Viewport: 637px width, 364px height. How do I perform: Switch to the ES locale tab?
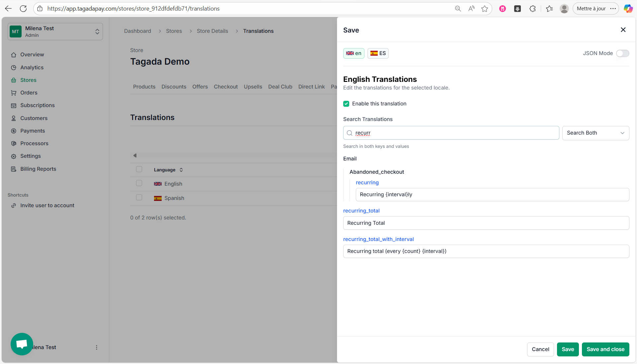click(378, 53)
